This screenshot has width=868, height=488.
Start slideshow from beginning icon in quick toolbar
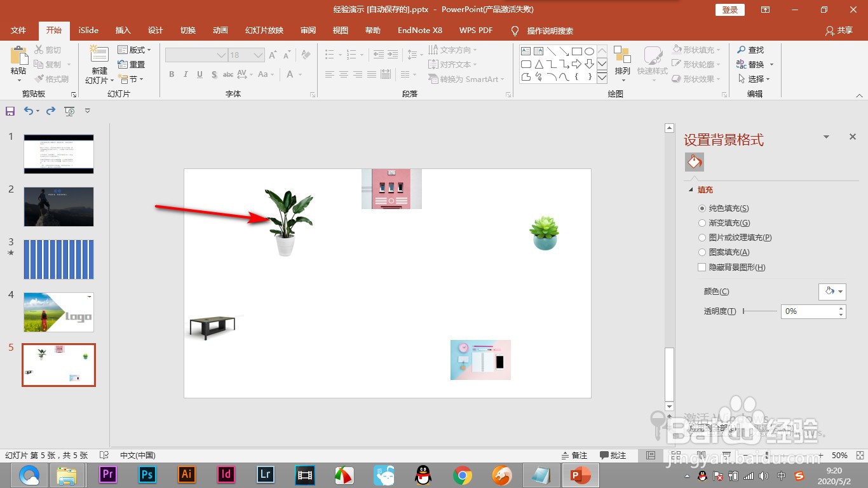[69, 111]
